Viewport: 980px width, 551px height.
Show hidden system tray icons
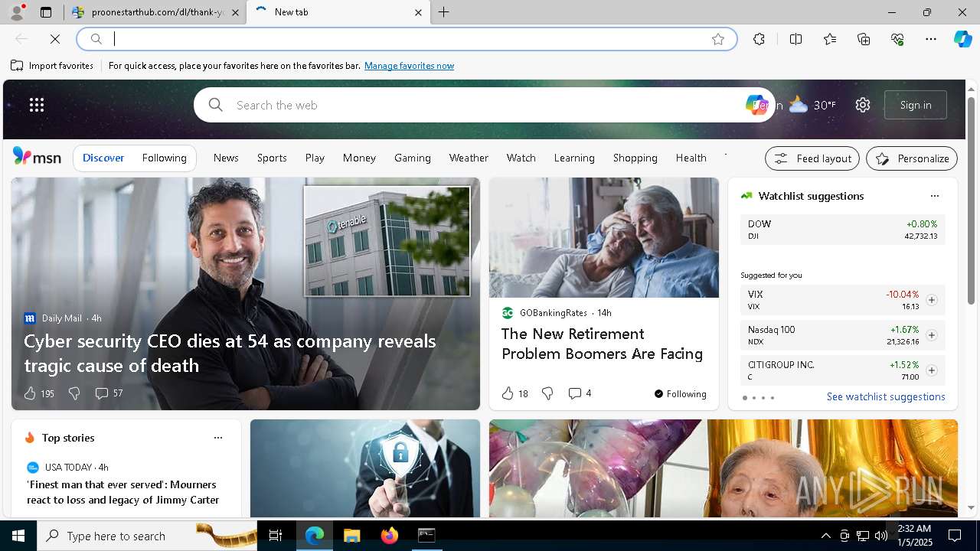(825, 536)
